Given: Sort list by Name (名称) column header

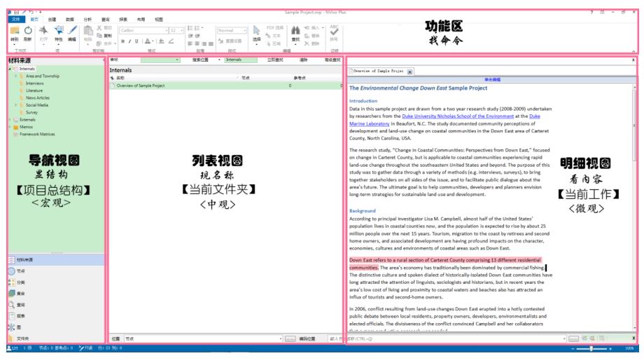Looking at the screenshot, I should click(120, 78).
